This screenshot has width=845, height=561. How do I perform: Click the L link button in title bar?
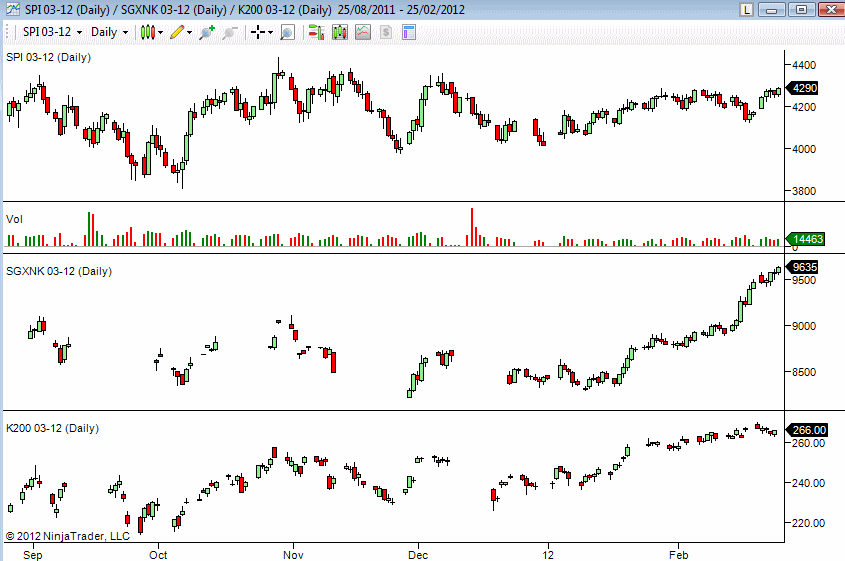point(746,9)
